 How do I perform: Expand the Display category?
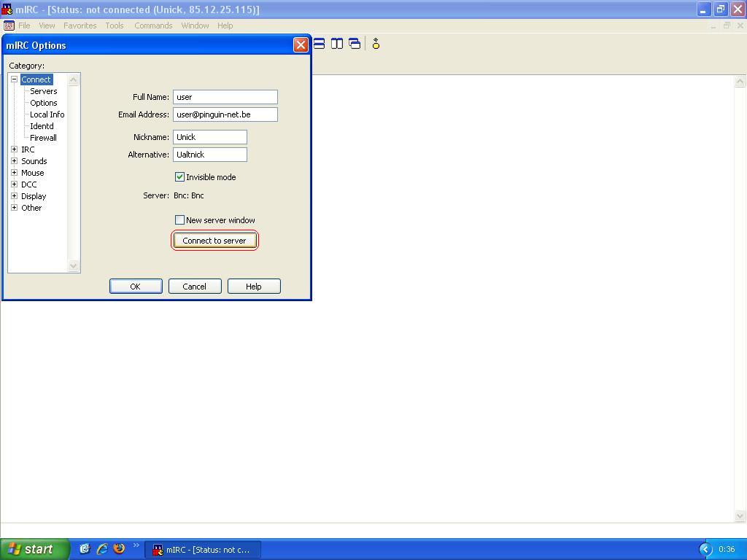(15, 196)
